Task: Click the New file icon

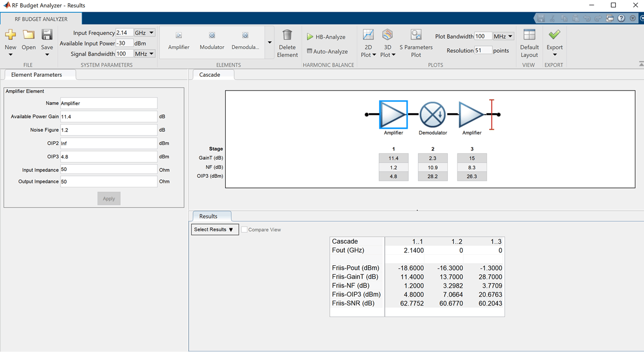Action: coord(10,35)
